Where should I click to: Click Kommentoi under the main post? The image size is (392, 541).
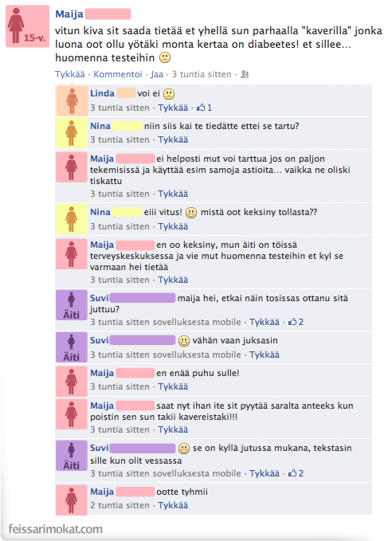pos(118,74)
